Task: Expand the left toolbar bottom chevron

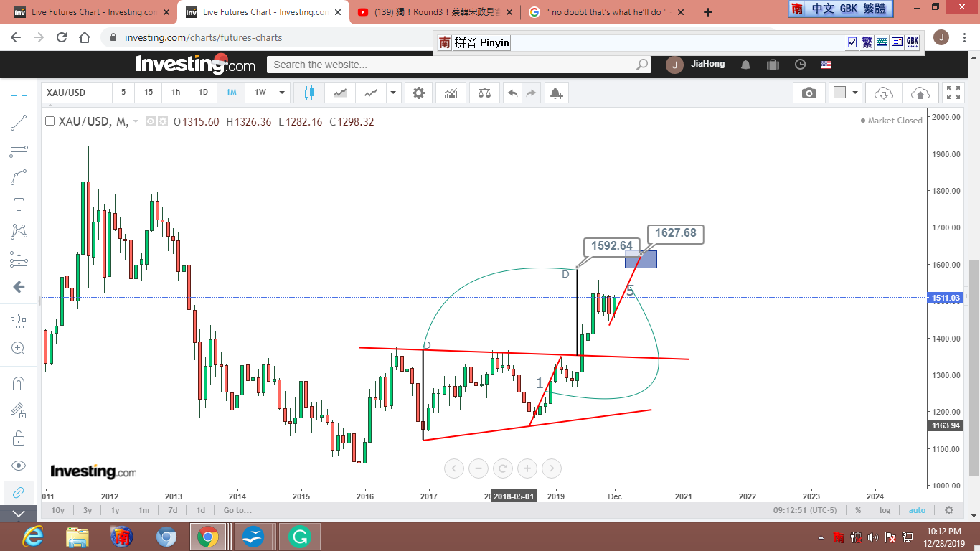Action: 19,514
